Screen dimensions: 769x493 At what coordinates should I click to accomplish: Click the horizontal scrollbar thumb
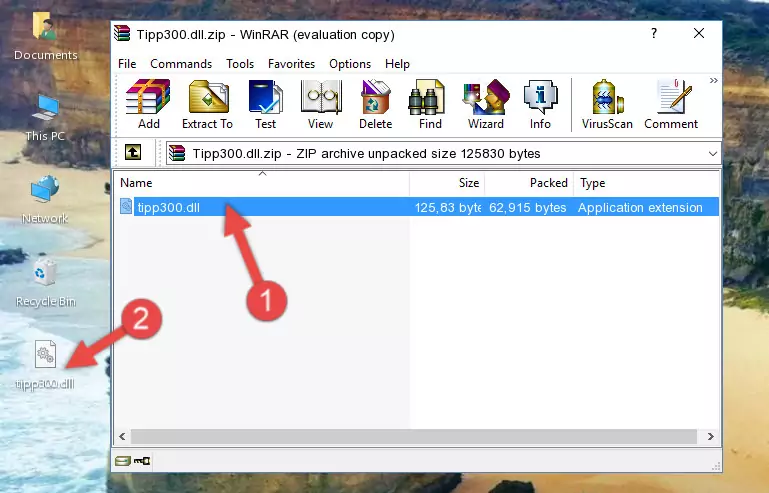coord(414,436)
